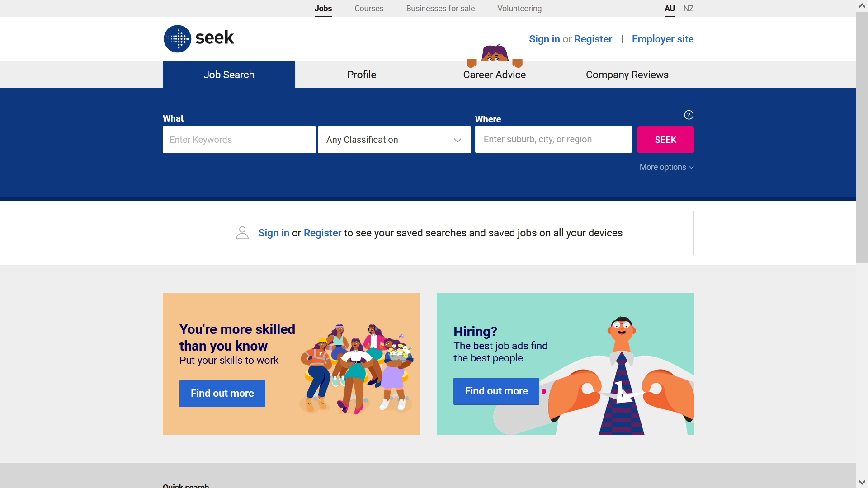868x488 pixels.
Task: Open the Profile tab
Action: pos(362,75)
